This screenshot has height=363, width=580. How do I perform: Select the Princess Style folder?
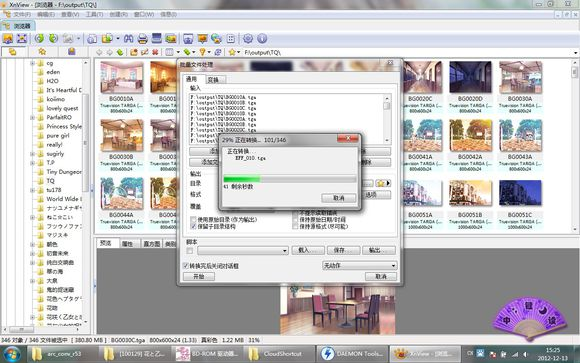(64, 127)
